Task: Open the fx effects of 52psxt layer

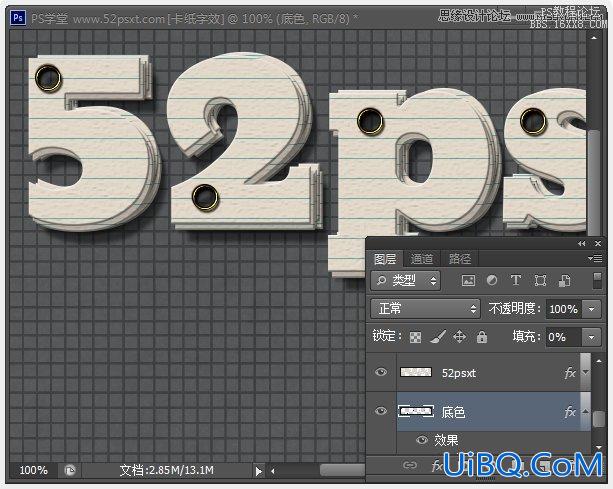Action: tap(570, 373)
